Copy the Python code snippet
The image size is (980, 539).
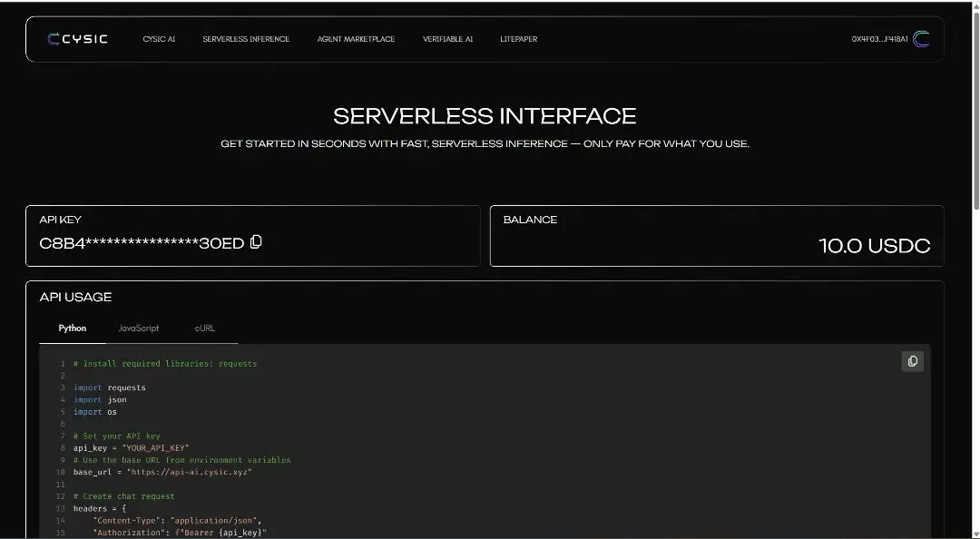913,361
